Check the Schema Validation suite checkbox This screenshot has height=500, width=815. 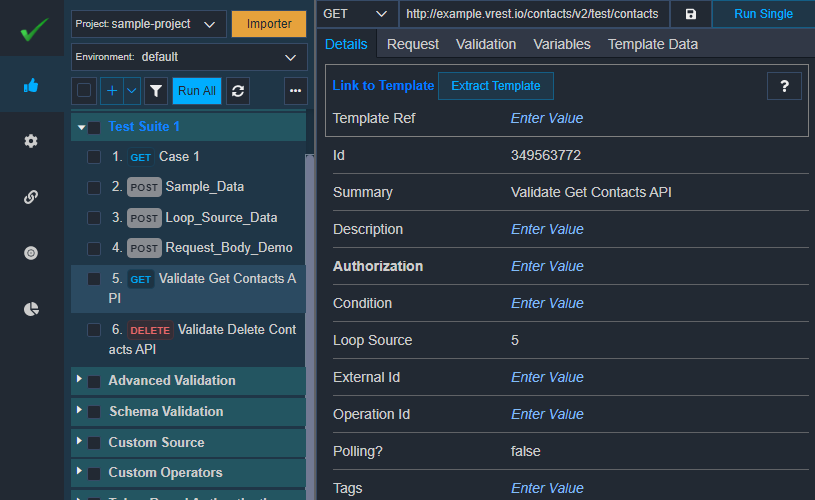pyautogui.click(x=94, y=412)
